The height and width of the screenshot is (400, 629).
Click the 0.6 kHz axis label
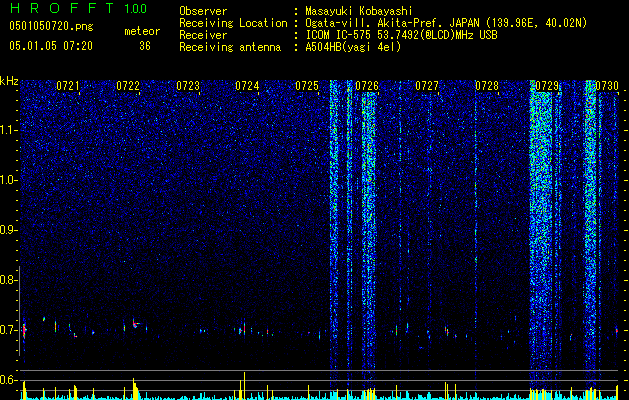click(8, 380)
